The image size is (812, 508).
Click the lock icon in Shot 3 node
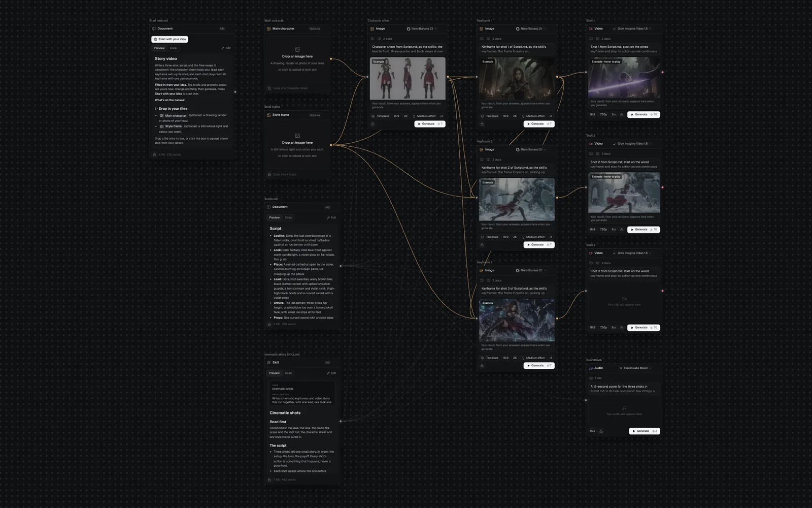coord(622,328)
